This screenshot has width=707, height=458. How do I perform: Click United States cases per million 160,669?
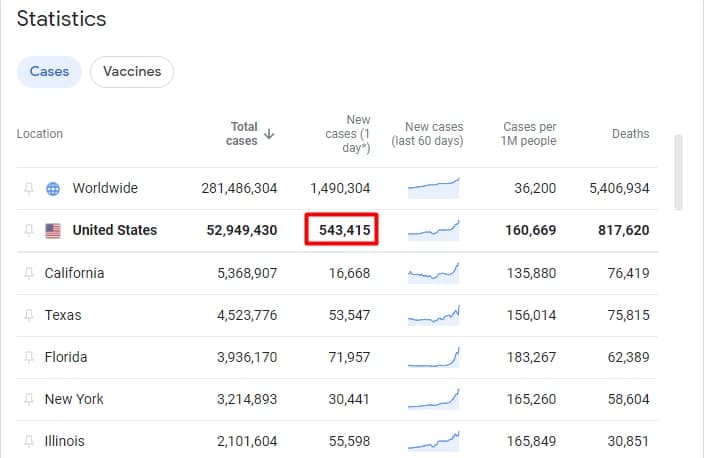click(530, 230)
